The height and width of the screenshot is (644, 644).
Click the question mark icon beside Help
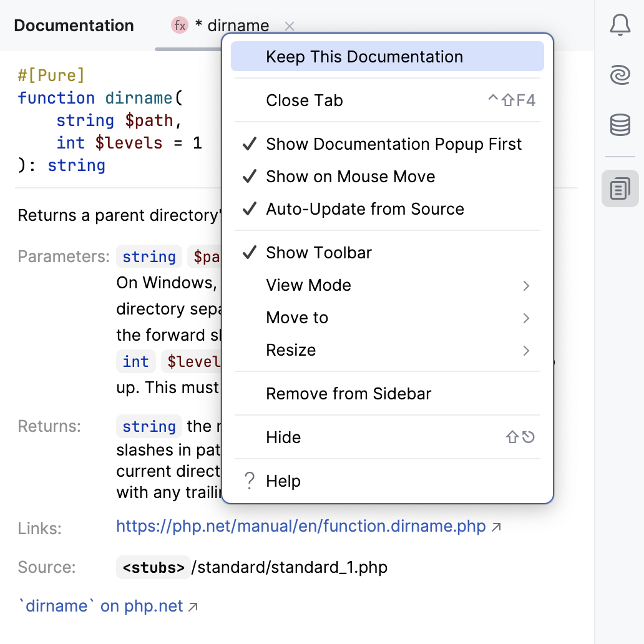249,481
